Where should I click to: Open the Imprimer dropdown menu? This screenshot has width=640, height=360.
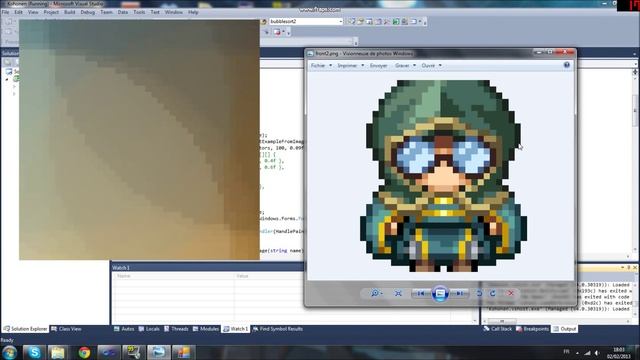(x=350, y=65)
